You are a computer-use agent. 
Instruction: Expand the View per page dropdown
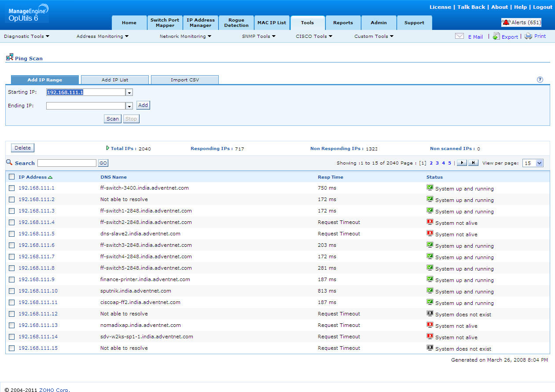click(x=540, y=163)
